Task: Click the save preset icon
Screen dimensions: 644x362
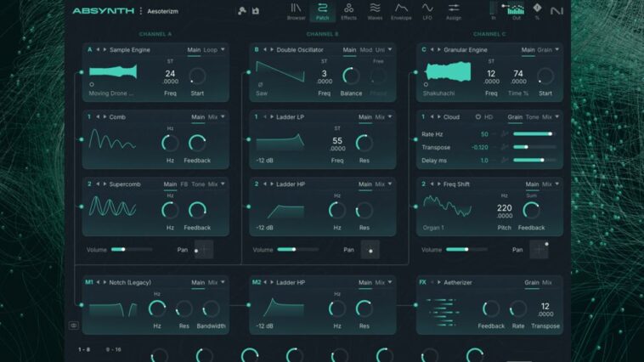Action: click(256, 11)
